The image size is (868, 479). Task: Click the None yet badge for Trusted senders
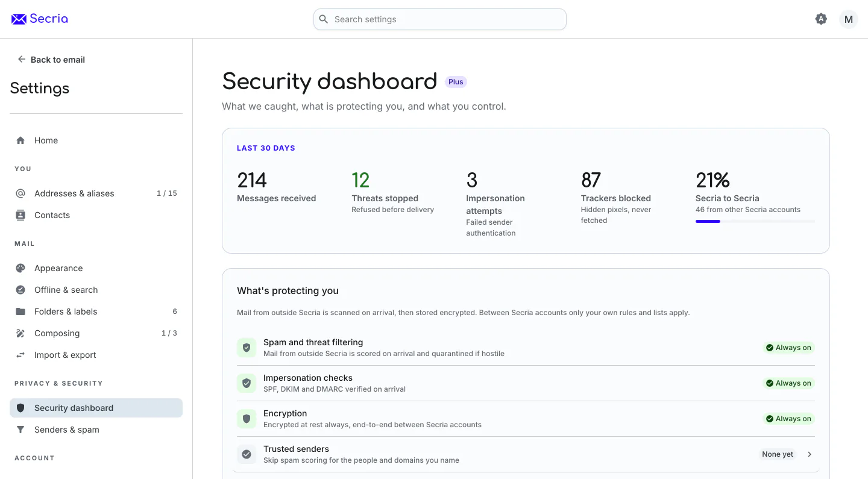pos(778,454)
